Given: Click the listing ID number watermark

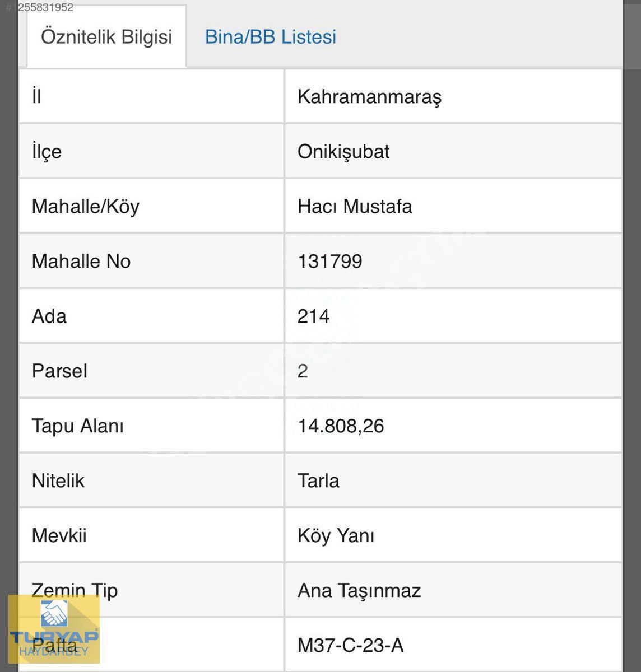Looking at the screenshot, I should coord(39,7).
